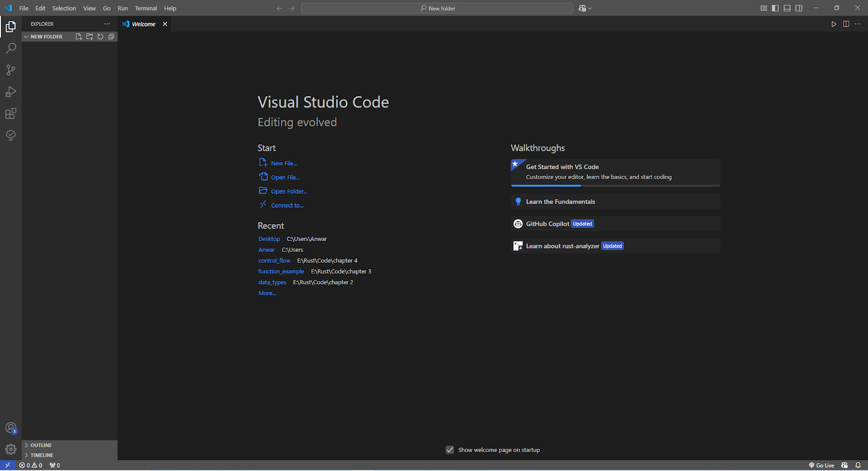868x471 pixels.
Task: Click New File... link
Action: point(284,163)
